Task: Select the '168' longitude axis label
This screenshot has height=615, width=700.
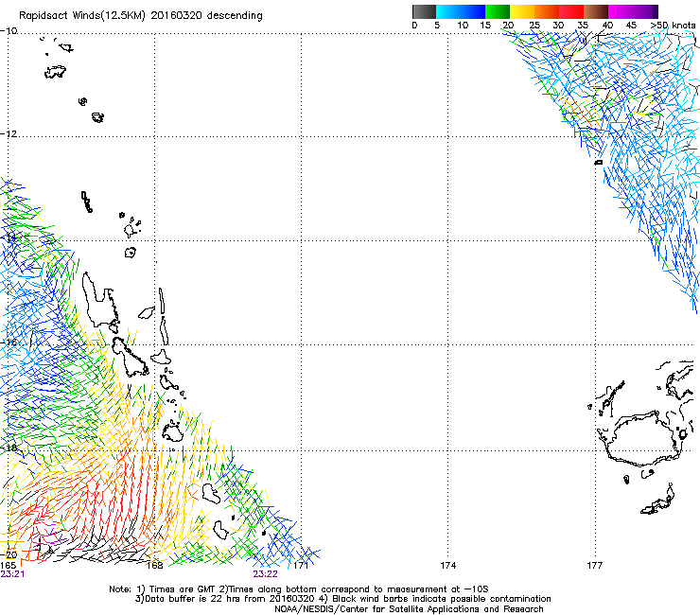Action: click(155, 566)
